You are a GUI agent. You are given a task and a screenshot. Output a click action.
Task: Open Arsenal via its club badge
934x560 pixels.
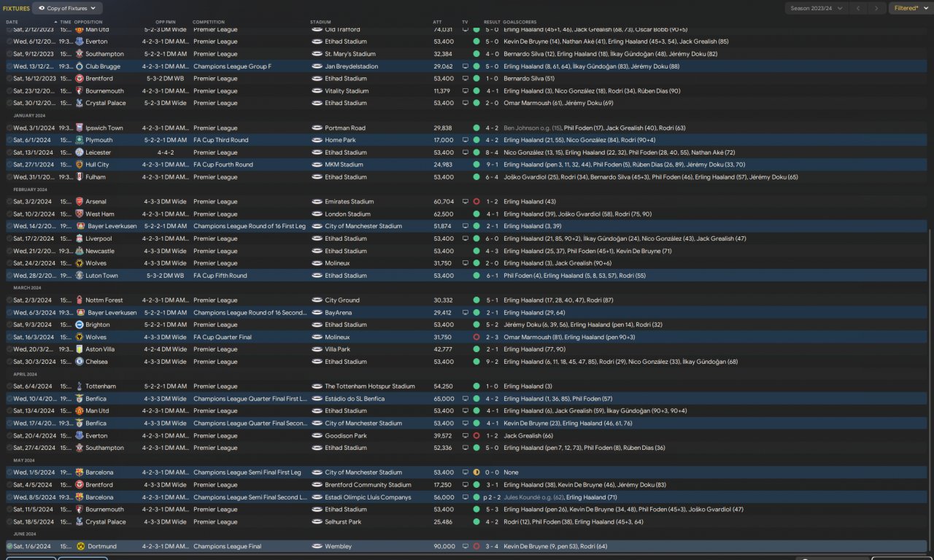tap(79, 201)
